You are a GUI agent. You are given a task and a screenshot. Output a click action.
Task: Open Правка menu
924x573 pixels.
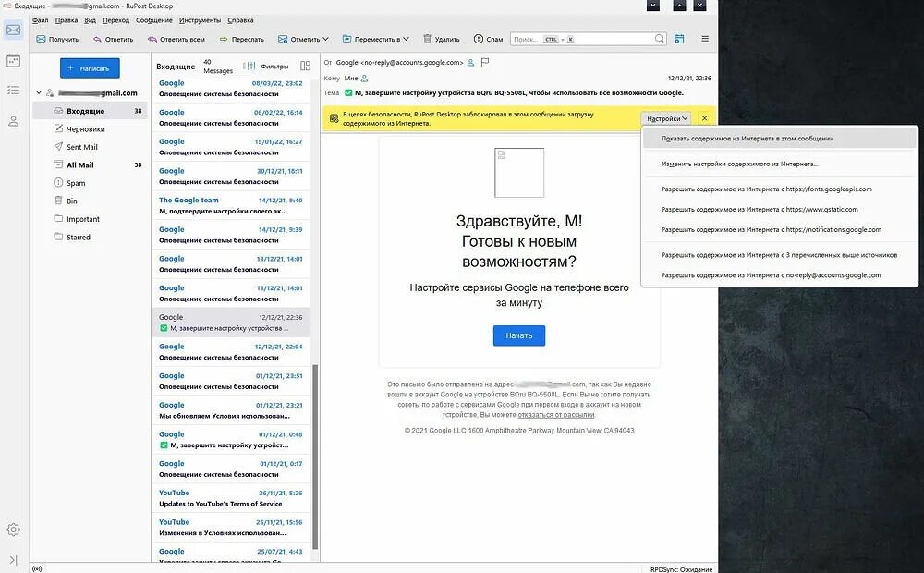point(66,20)
